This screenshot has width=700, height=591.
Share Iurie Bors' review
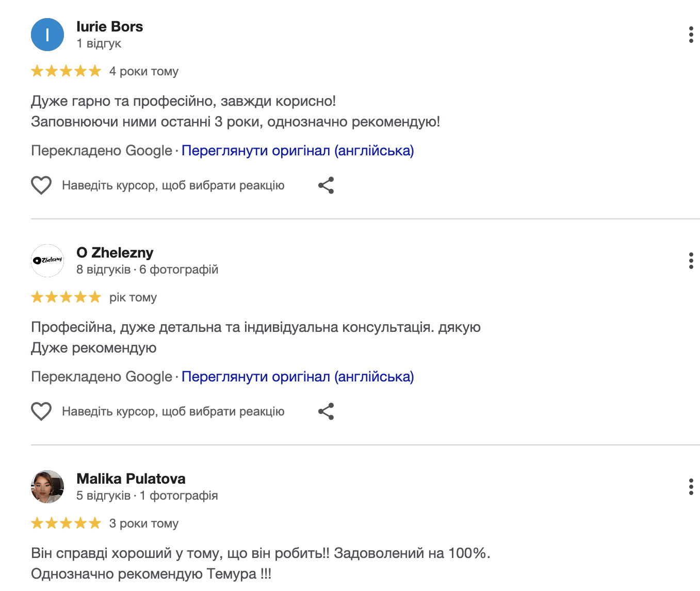326,185
